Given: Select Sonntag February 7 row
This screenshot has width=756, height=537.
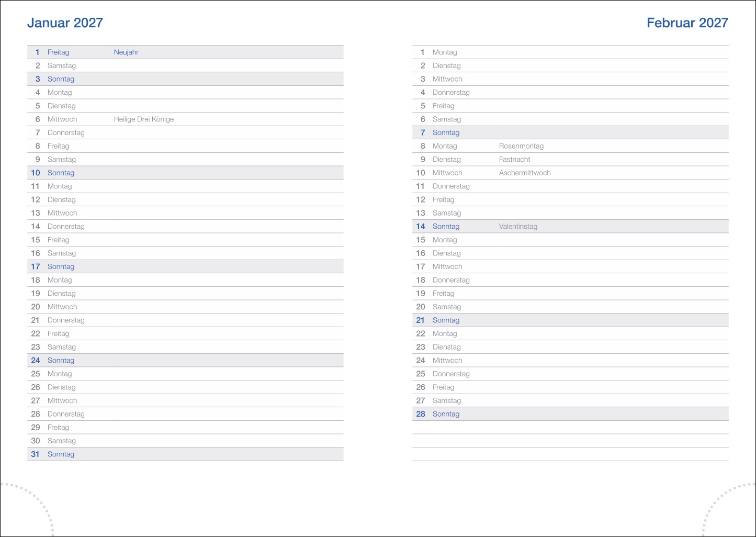Looking at the screenshot, I should [446, 133].
